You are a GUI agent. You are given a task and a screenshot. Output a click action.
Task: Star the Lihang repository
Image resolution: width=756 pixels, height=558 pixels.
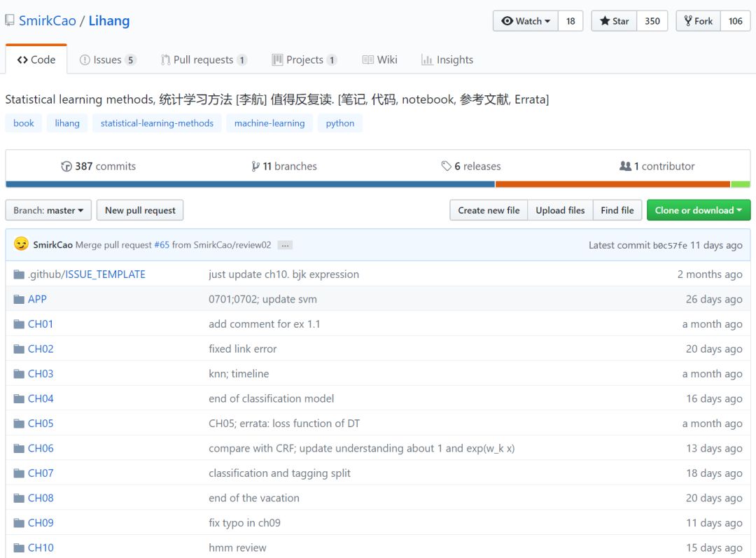pyautogui.click(x=615, y=21)
